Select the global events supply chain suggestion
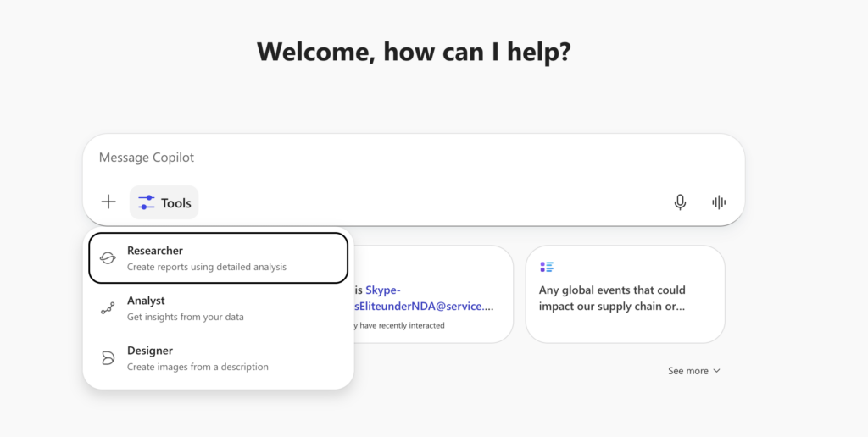Viewport: 868px width, 437px height. (625, 297)
